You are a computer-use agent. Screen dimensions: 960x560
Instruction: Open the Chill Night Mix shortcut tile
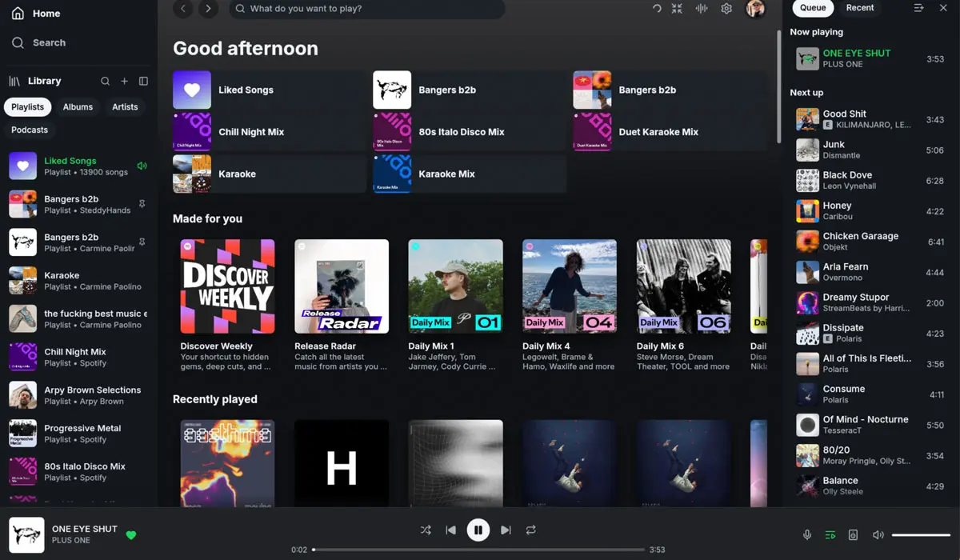[270, 132]
